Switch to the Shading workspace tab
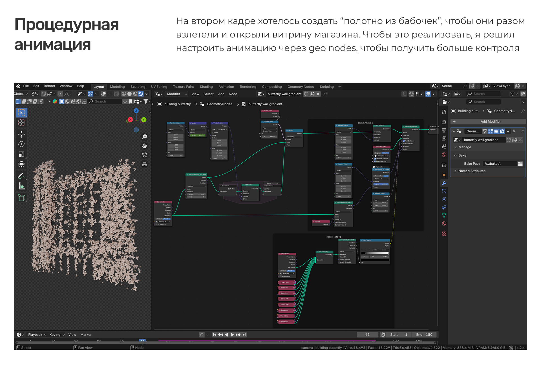Screen dimensions: 541x392 click(206, 87)
